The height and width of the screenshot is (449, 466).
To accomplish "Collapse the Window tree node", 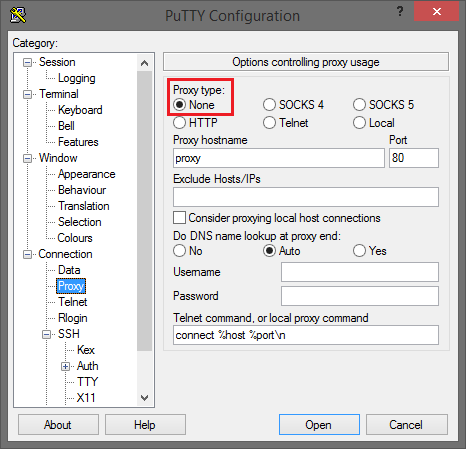I will [x=27, y=158].
